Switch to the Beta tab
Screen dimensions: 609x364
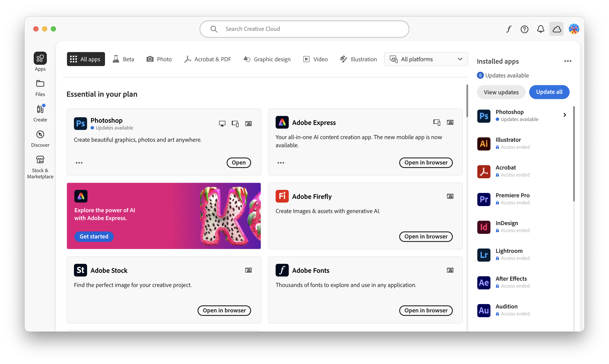point(123,59)
